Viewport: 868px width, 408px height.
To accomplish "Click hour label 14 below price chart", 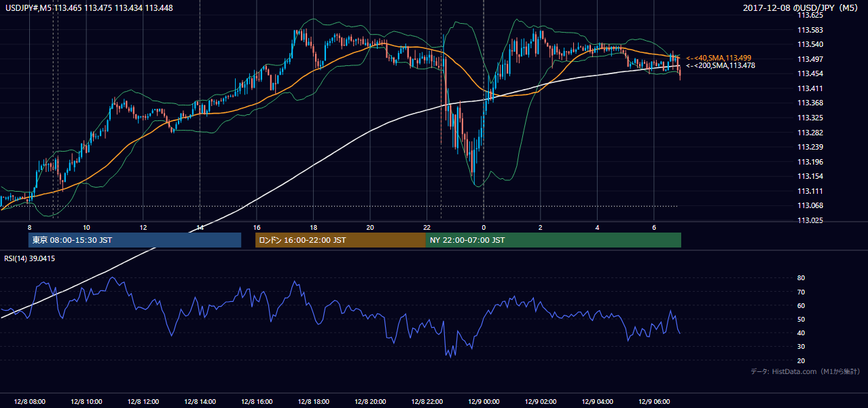I will click(200, 227).
